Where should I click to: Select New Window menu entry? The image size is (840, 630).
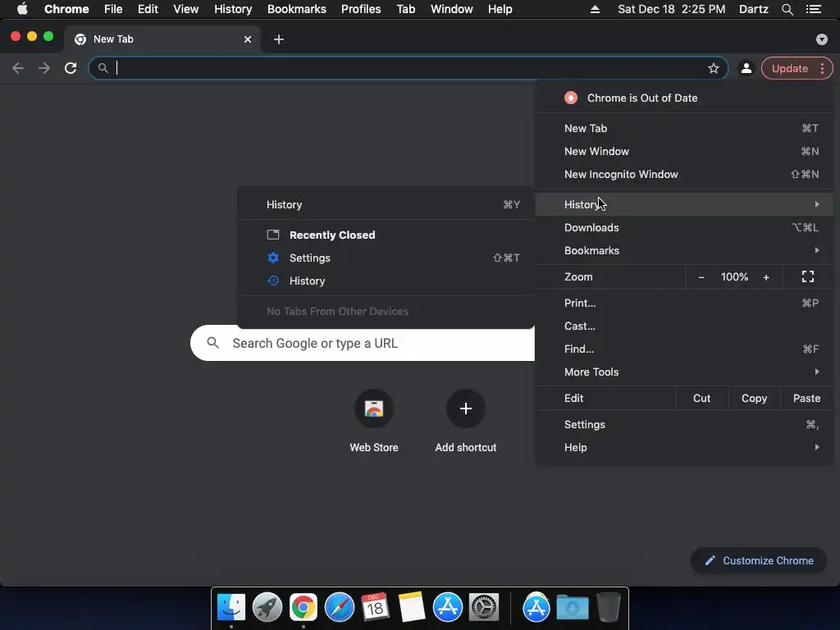point(684,151)
